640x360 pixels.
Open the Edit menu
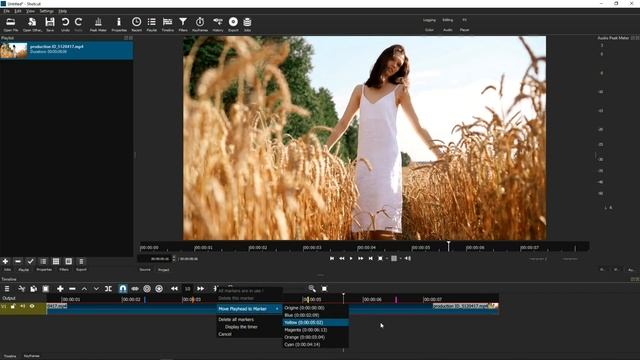18,11
